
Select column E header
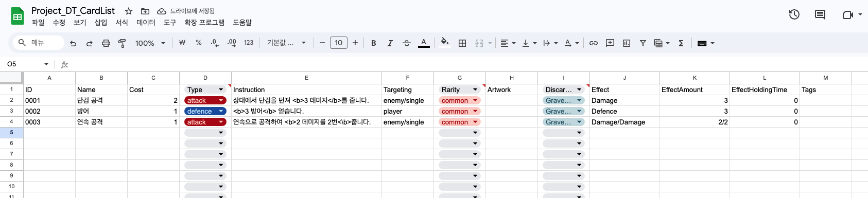tap(306, 78)
